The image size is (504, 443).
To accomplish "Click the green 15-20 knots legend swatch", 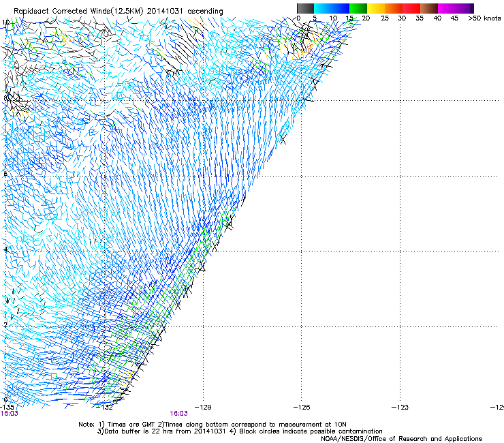I will (358, 8).
